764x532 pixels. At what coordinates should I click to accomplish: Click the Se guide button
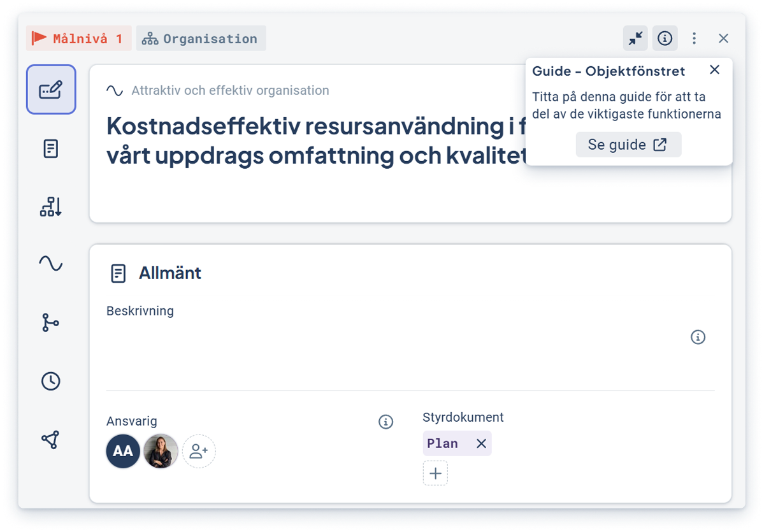628,145
